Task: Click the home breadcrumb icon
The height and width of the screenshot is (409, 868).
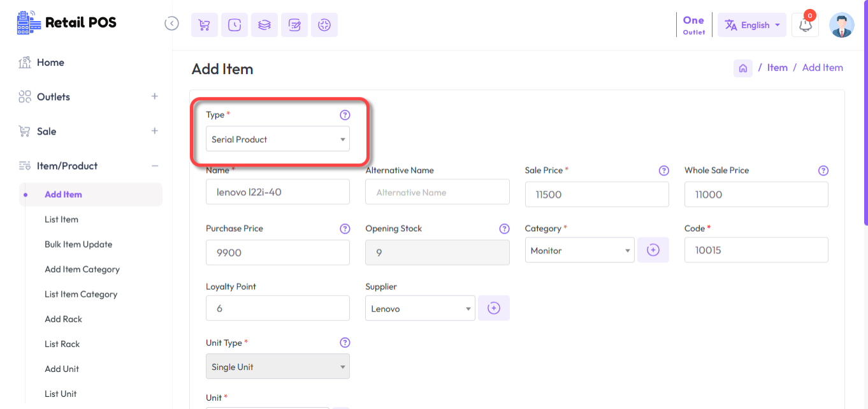Action: coord(742,68)
